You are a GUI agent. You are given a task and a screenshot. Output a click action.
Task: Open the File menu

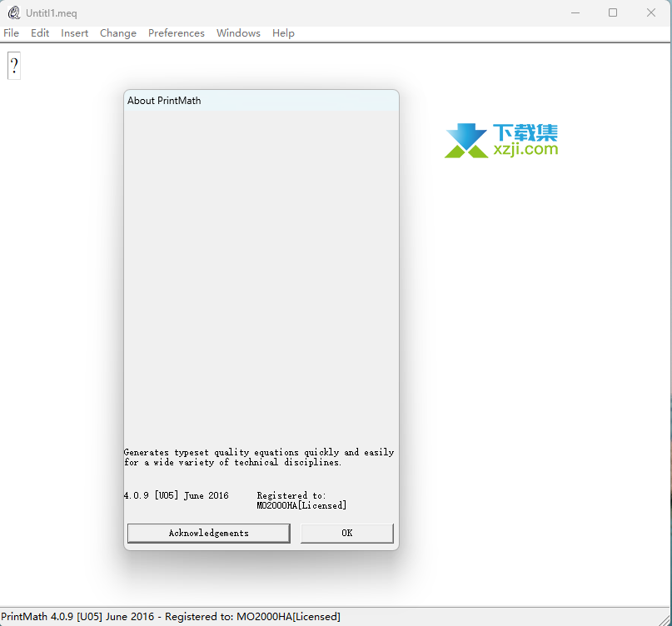(x=11, y=33)
